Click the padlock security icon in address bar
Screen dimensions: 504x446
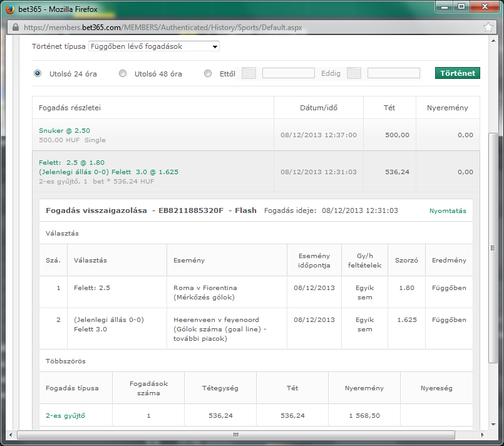pyautogui.click(x=16, y=28)
